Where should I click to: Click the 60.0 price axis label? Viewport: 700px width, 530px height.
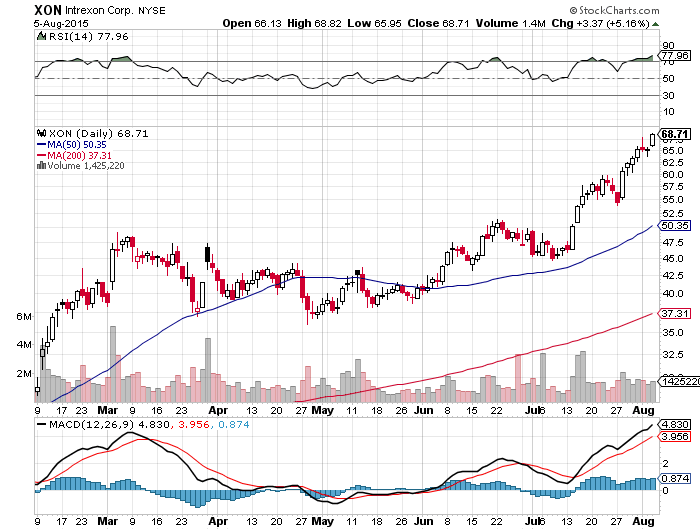(x=673, y=175)
